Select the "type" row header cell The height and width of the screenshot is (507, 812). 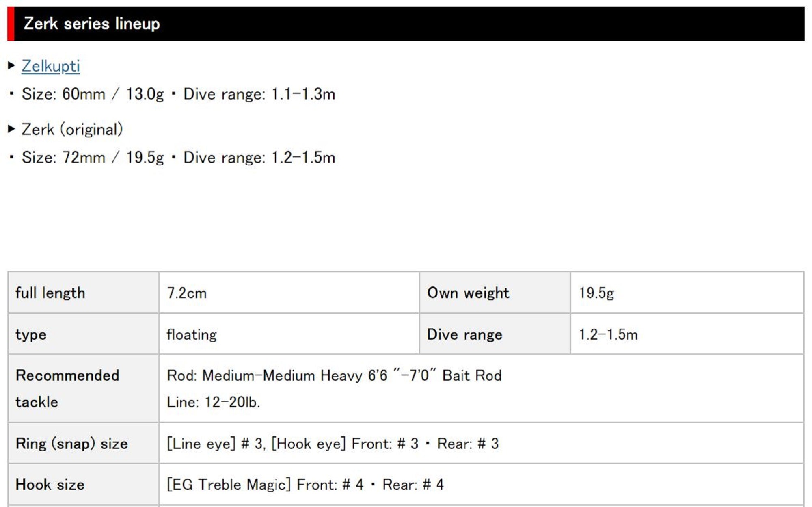tap(83, 334)
